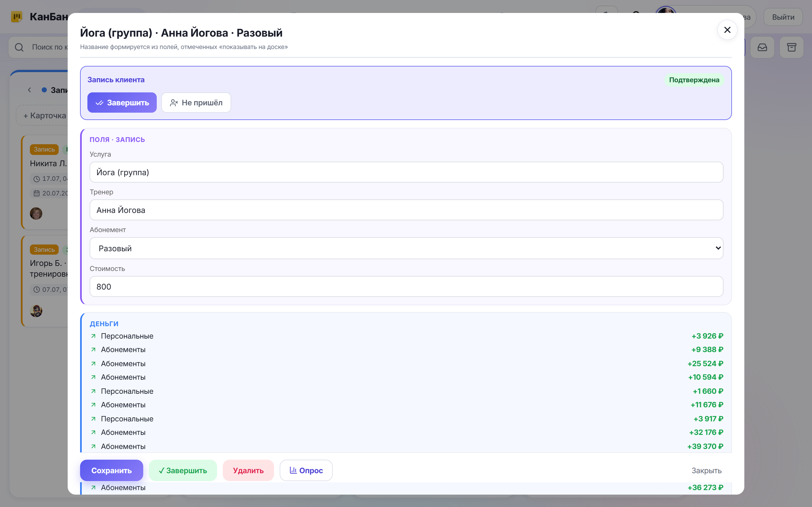Edit the Стоимость field with 800

(x=406, y=286)
